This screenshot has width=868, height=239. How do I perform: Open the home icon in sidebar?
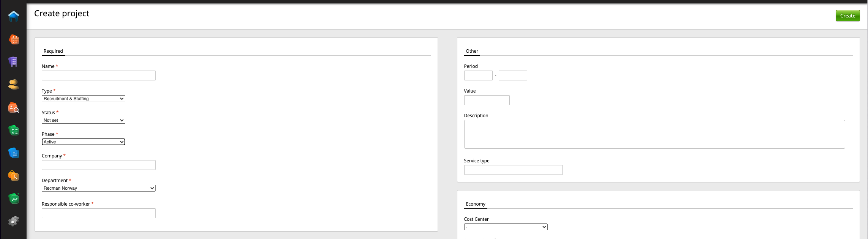14,16
